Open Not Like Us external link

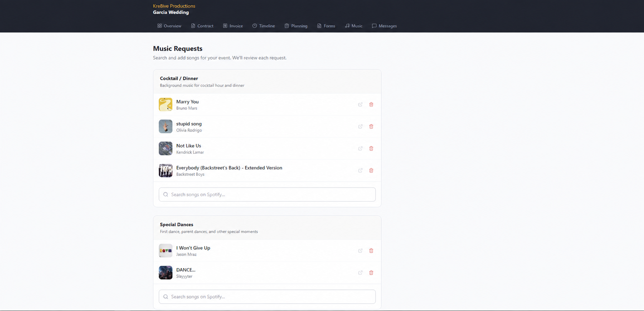(x=360, y=148)
